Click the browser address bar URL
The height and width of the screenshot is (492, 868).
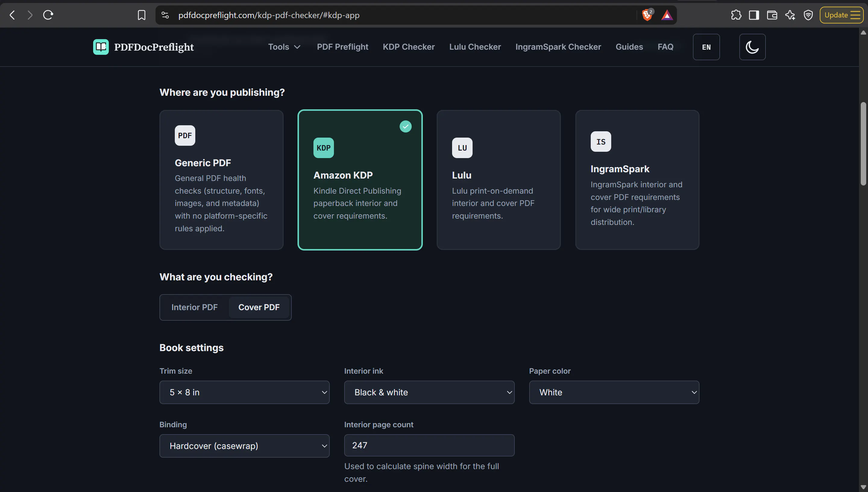269,15
